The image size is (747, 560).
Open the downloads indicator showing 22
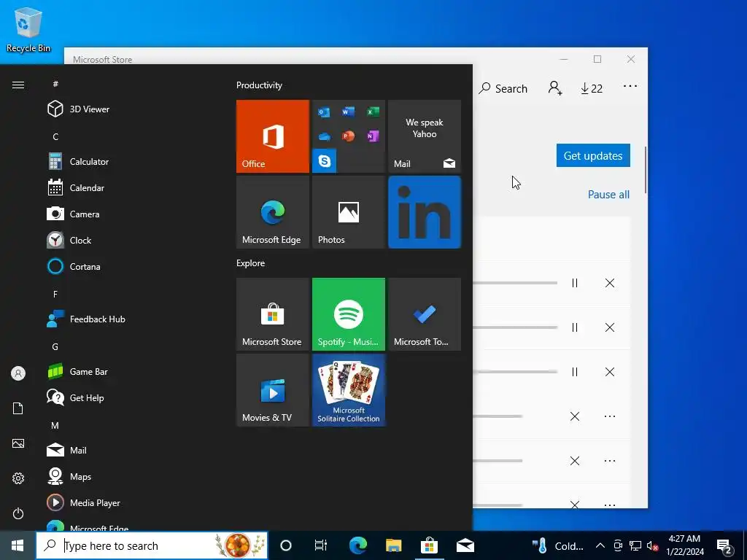coord(592,88)
